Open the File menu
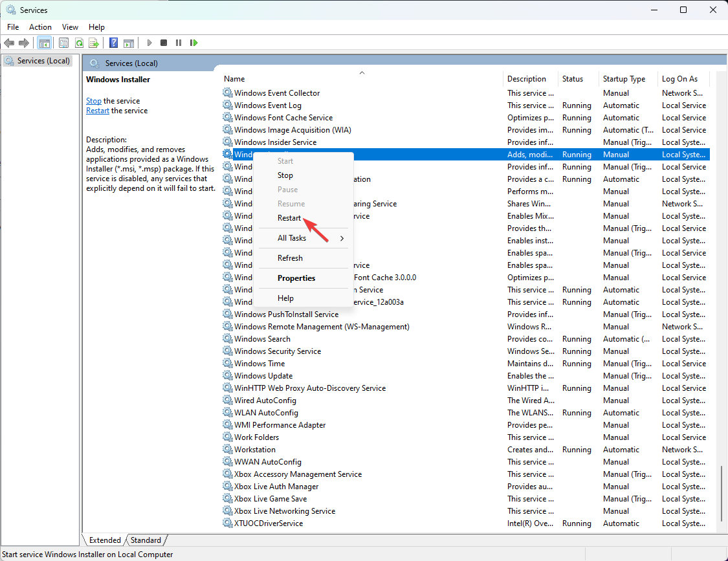The height and width of the screenshot is (561, 728). coord(13,27)
